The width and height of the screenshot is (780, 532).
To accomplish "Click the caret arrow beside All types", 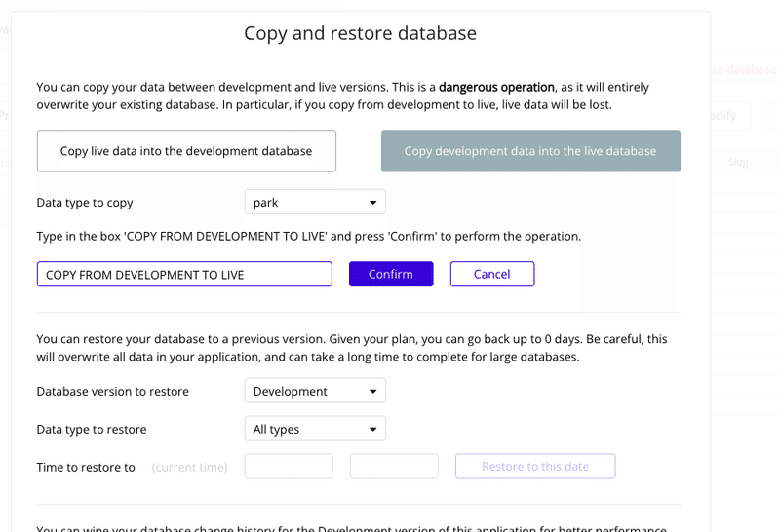I will pos(372,430).
